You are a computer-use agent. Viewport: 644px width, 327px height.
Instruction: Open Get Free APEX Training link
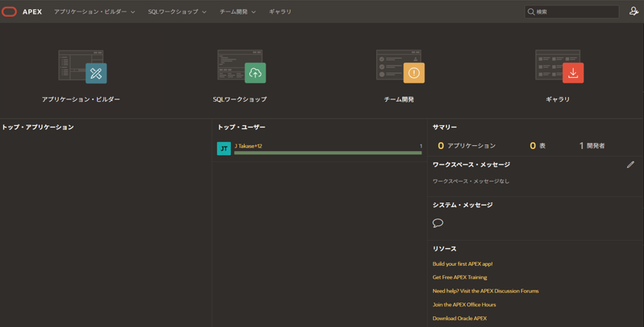460,277
